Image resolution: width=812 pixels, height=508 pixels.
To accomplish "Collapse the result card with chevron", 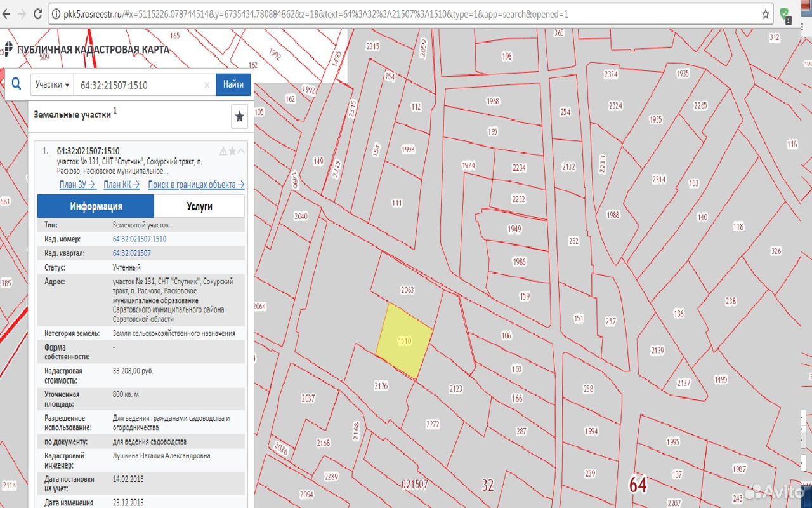I will coord(241,151).
